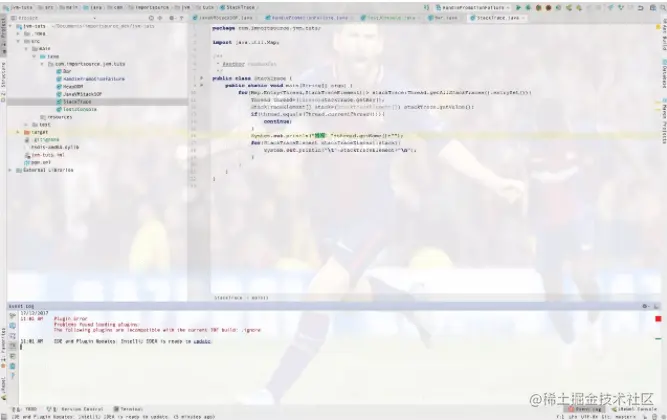667x420 pixels.
Task: Run the project with the green Run button
Action: pos(518,8)
